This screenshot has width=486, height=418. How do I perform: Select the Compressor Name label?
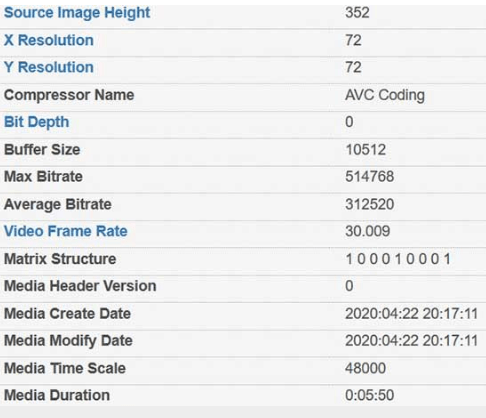click(x=69, y=95)
